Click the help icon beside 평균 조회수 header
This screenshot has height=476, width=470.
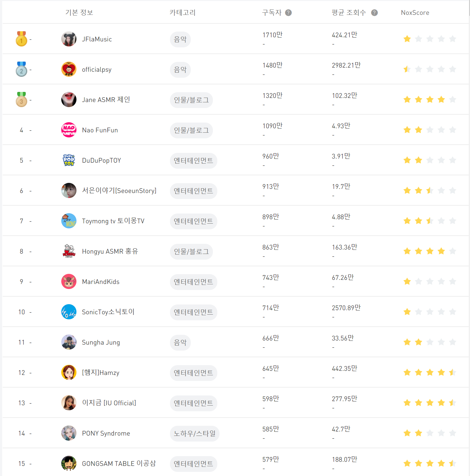[374, 13]
